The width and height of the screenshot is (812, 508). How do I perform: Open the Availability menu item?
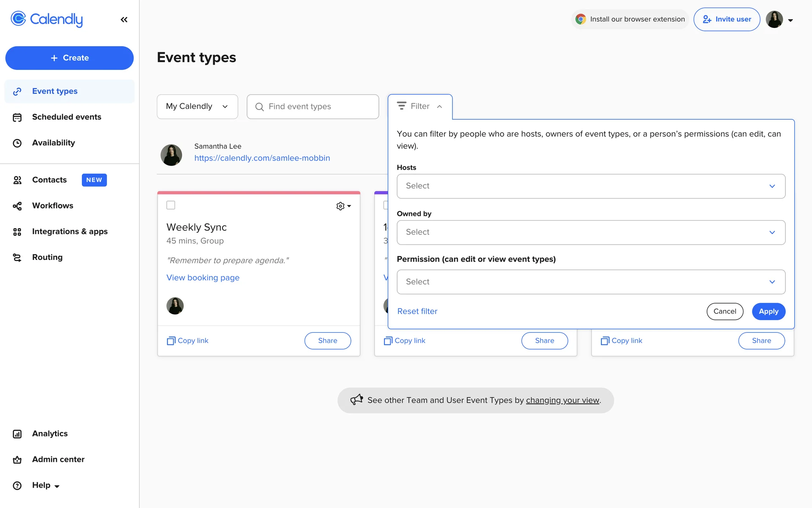coord(53,143)
